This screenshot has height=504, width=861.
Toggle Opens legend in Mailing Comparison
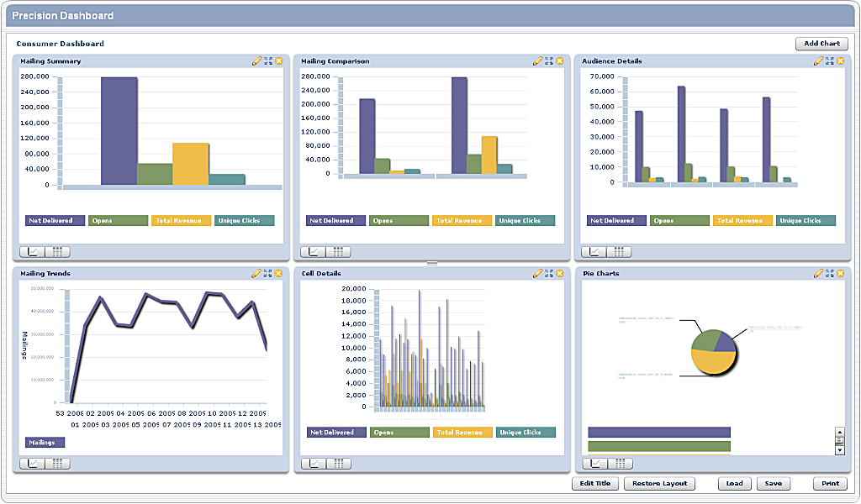(399, 221)
